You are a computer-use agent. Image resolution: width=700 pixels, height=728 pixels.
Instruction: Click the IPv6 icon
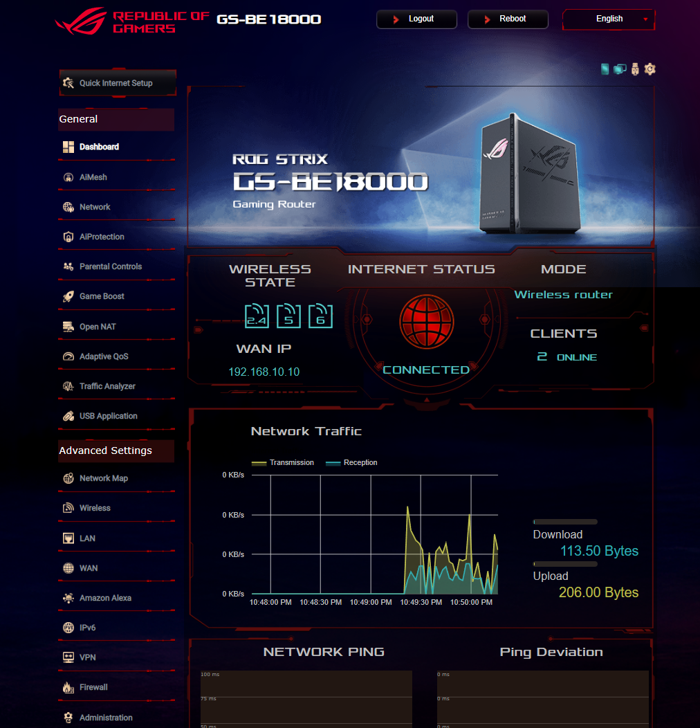(68, 628)
